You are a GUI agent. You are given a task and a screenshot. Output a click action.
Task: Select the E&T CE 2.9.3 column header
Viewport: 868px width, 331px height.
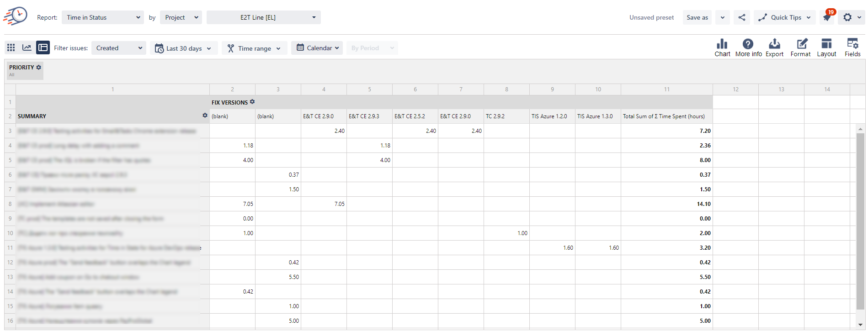pos(369,116)
